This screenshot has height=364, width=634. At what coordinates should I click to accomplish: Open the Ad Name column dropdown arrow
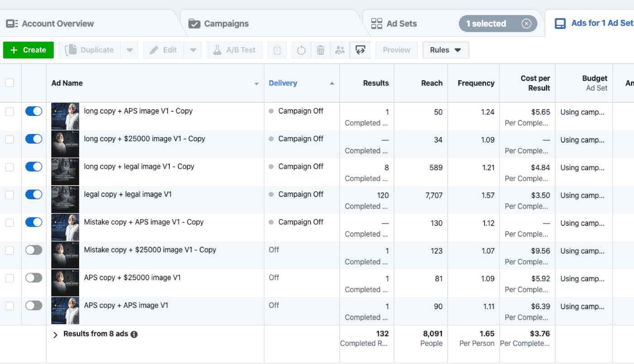pyautogui.click(x=256, y=84)
